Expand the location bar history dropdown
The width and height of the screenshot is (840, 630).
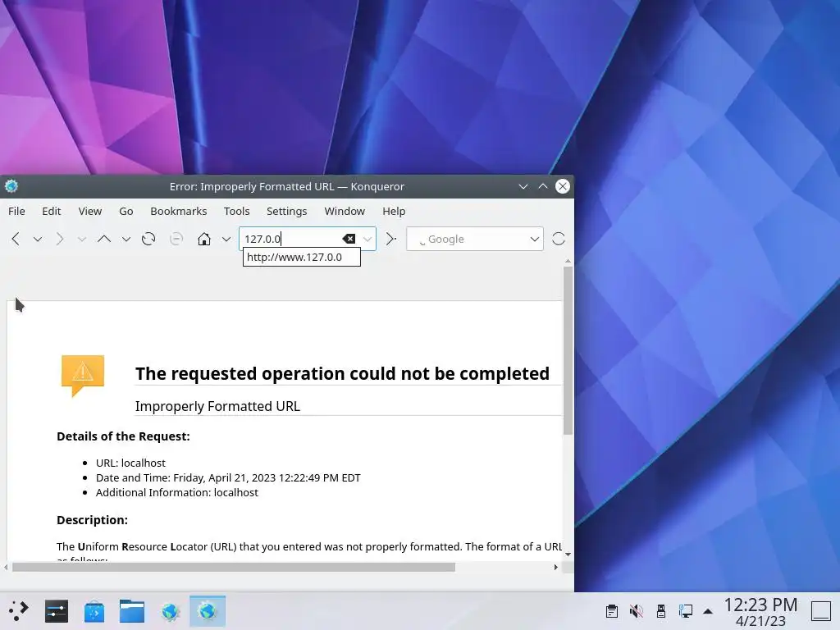tap(367, 239)
